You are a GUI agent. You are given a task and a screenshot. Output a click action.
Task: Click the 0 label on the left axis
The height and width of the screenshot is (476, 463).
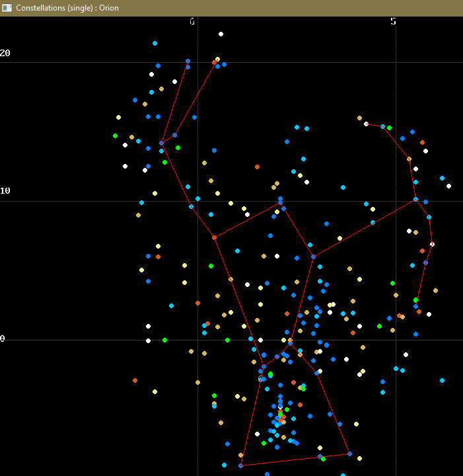click(x=3, y=339)
